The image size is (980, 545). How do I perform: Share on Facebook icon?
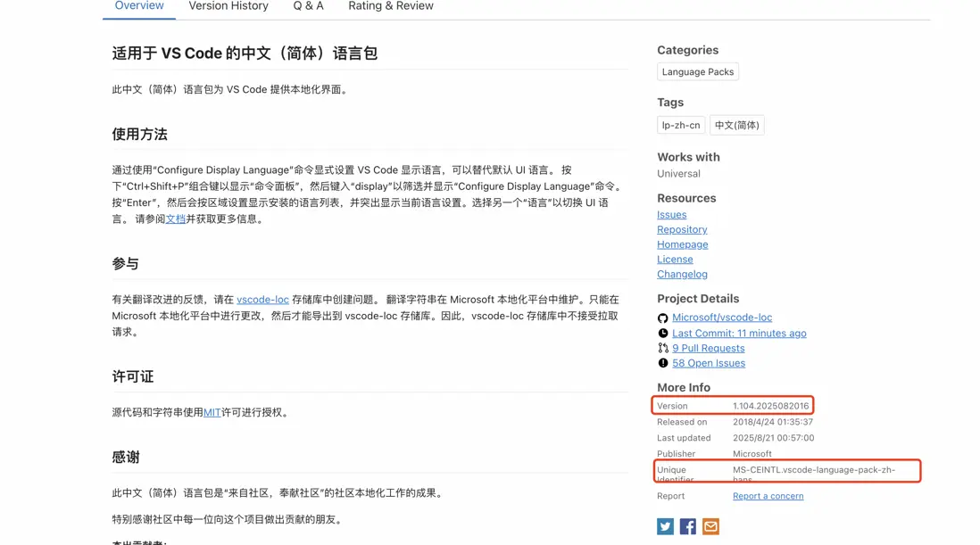tap(687, 526)
